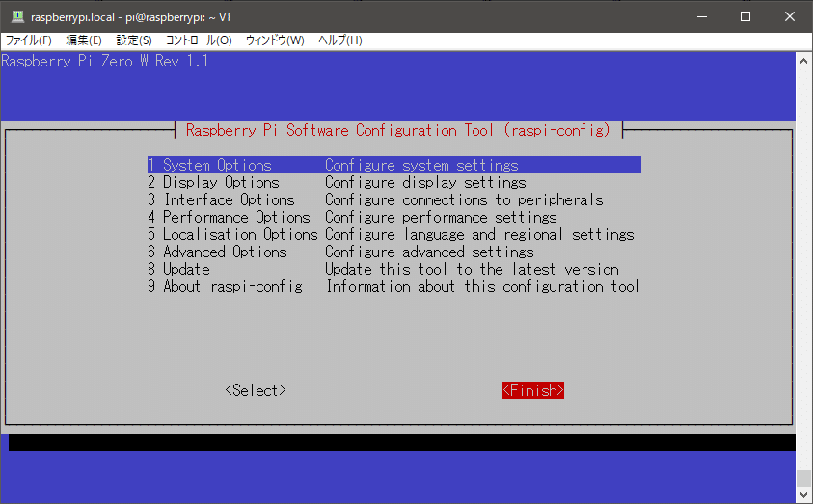Click the <Finish> button

point(533,390)
